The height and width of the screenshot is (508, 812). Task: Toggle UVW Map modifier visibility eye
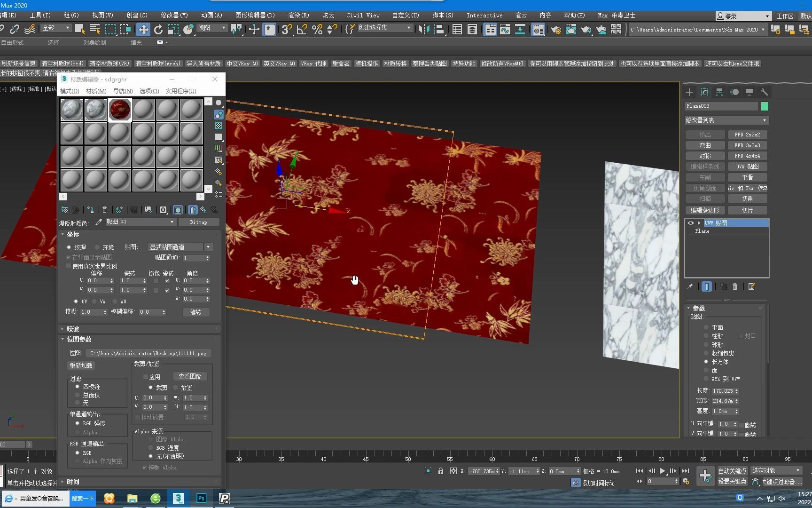tap(690, 223)
